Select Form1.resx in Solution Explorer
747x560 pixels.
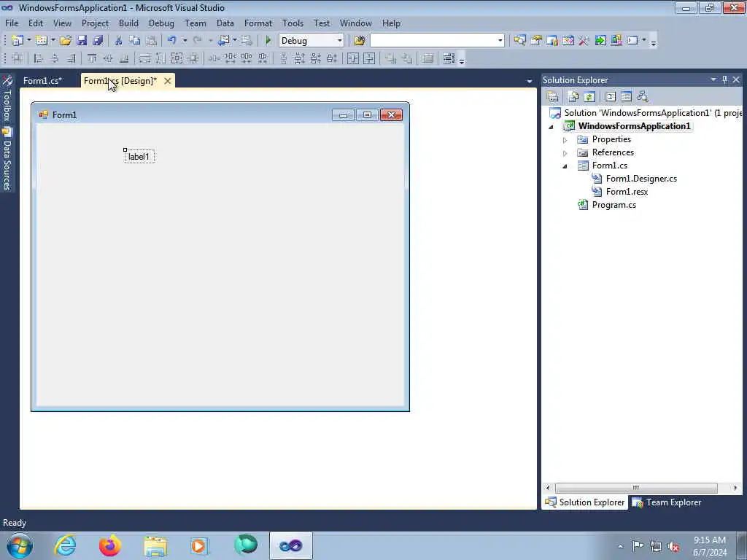(627, 192)
